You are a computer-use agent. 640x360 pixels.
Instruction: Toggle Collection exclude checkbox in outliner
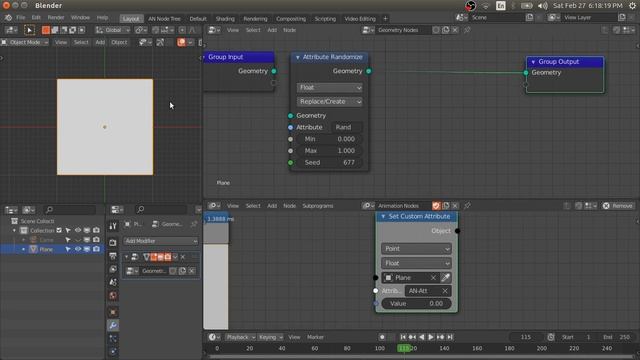coord(59,231)
